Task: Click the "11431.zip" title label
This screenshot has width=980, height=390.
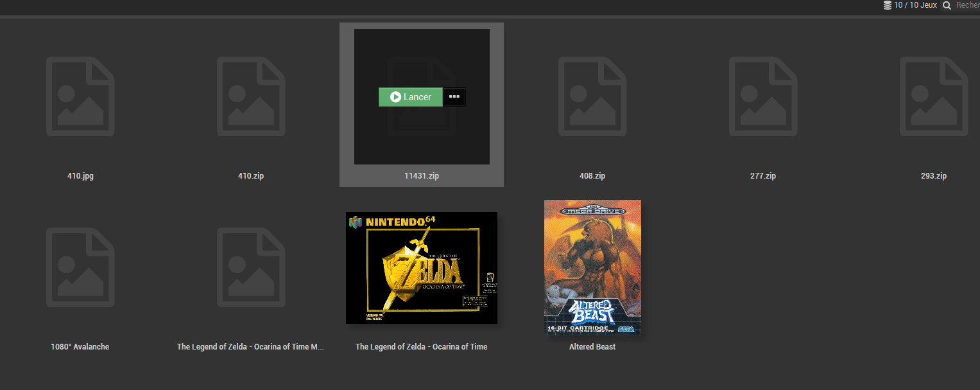Action: [x=422, y=176]
